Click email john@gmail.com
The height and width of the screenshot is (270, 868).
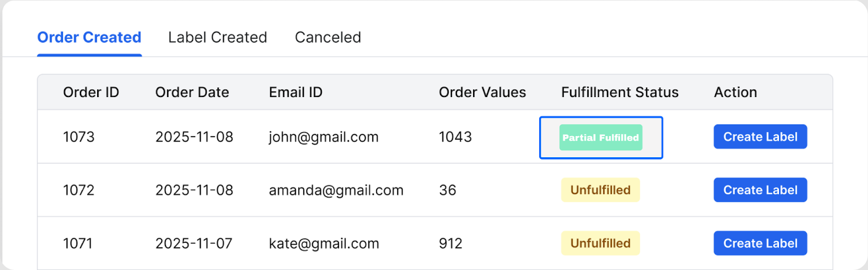[323, 137]
